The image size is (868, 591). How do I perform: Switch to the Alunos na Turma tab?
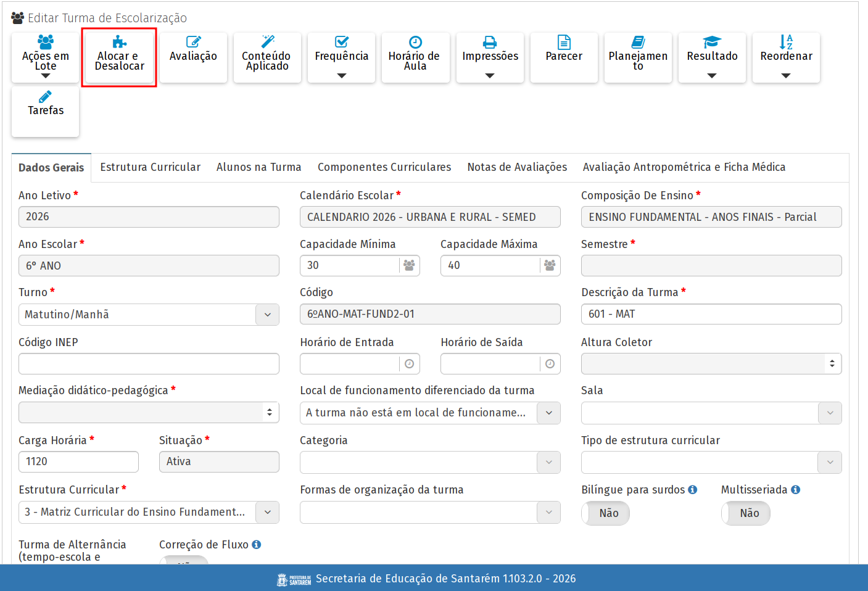click(x=258, y=167)
